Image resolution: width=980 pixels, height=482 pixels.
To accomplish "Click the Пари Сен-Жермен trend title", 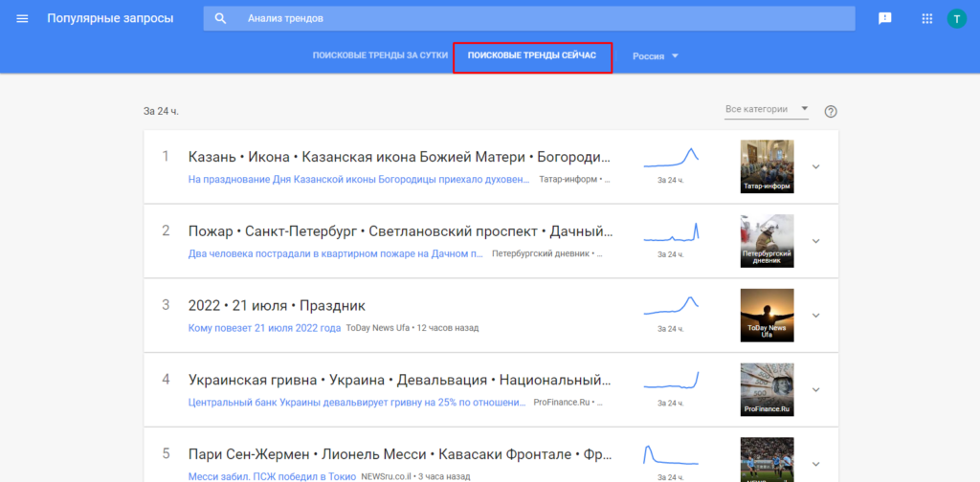I will pos(400,454).
